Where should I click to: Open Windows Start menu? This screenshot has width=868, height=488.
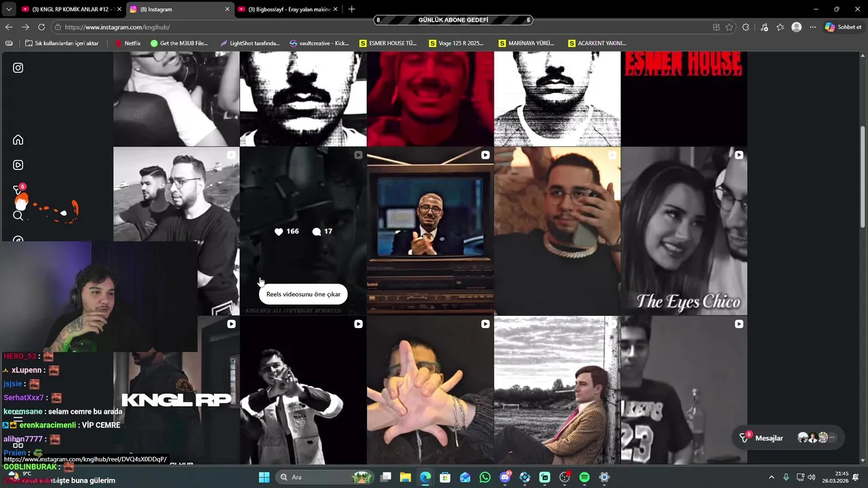coord(264,477)
